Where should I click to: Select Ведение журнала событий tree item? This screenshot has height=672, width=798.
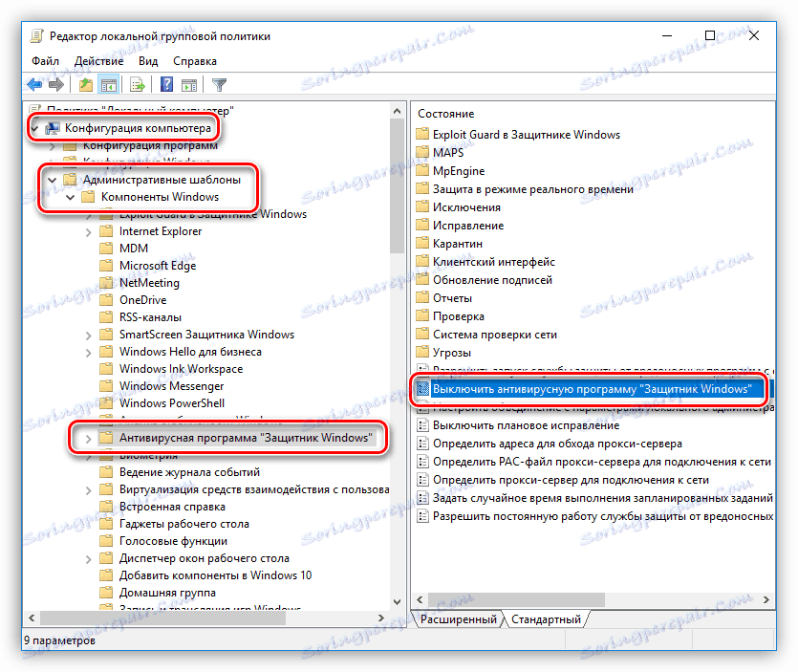[x=189, y=472]
